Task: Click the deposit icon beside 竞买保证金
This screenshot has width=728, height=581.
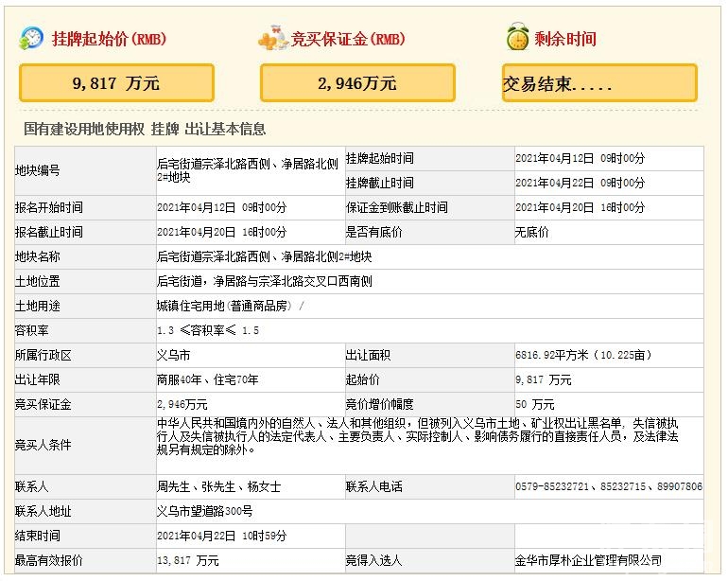Action: [272, 39]
